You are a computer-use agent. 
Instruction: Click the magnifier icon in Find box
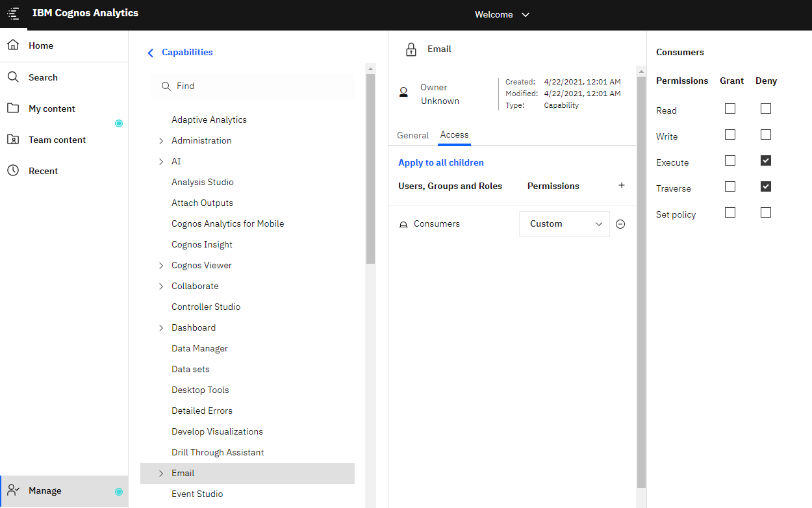point(166,86)
